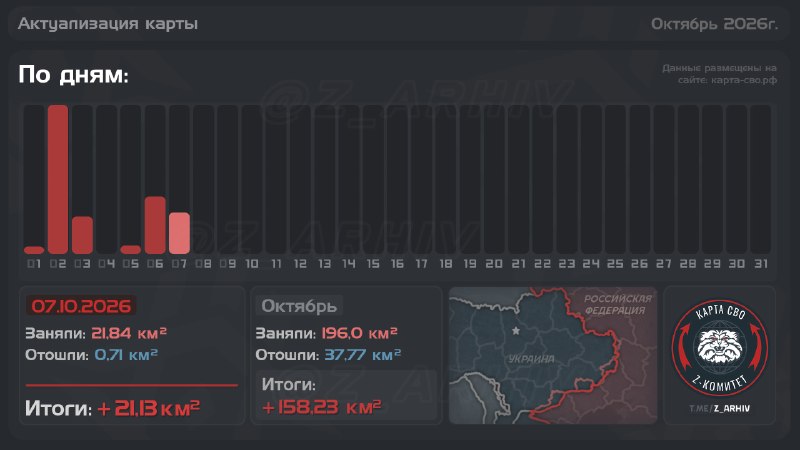Image resolution: width=800 pixels, height=450 pixels.
Task: Click the day label 08 under chart
Action: point(204,264)
